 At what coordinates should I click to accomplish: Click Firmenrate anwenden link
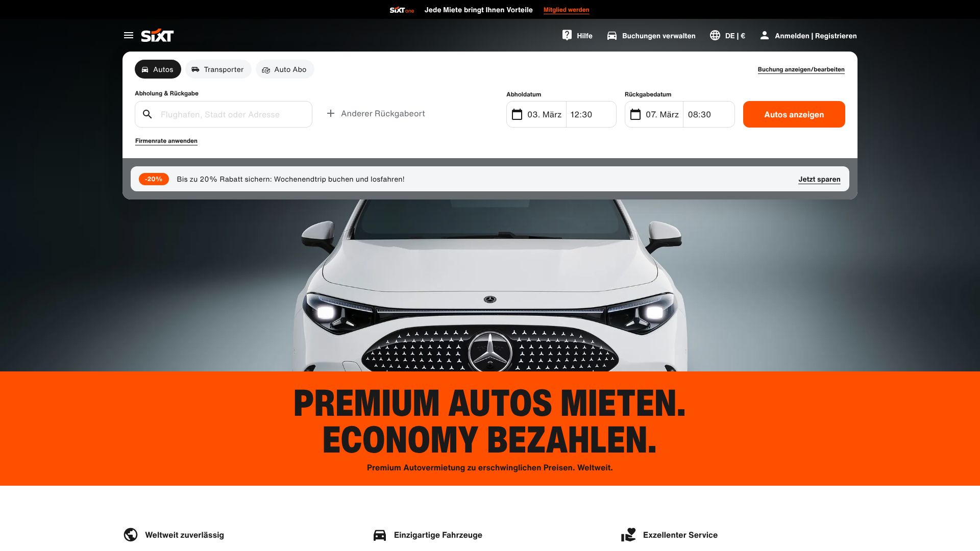pos(166,141)
